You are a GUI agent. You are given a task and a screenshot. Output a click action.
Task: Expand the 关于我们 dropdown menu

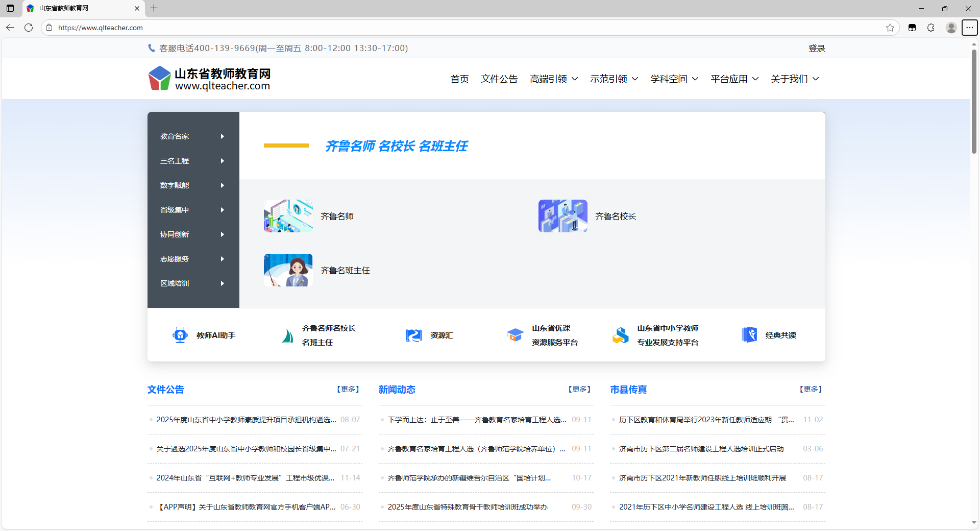[795, 79]
